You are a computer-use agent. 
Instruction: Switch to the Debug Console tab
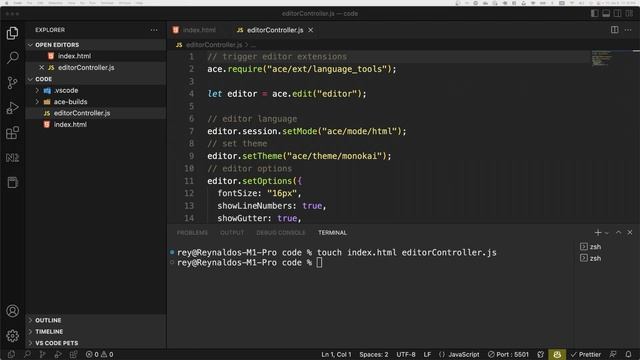280,233
